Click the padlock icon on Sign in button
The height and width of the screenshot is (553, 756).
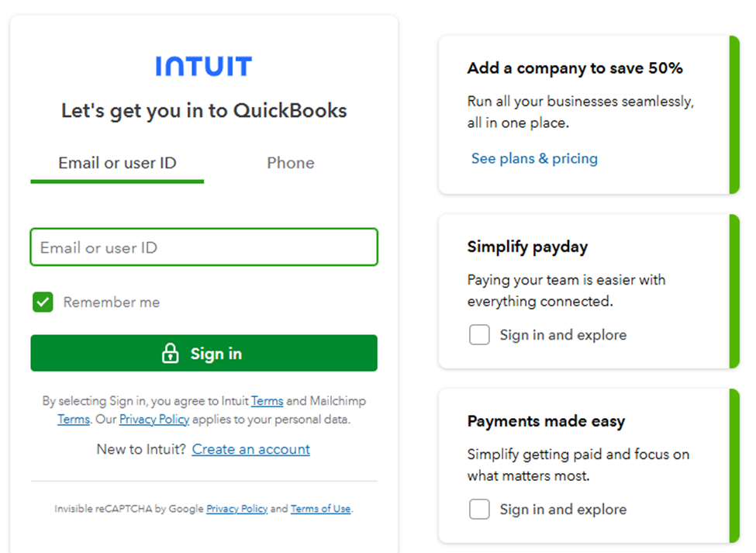tap(170, 353)
